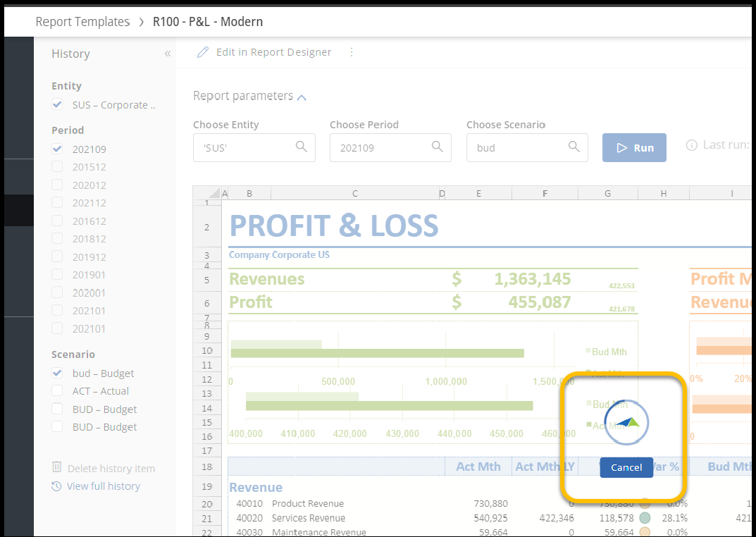Image resolution: width=756 pixels, height=537 pixels.
Task: Click the trash icon beside Delete history item
Action: point(57,467)
